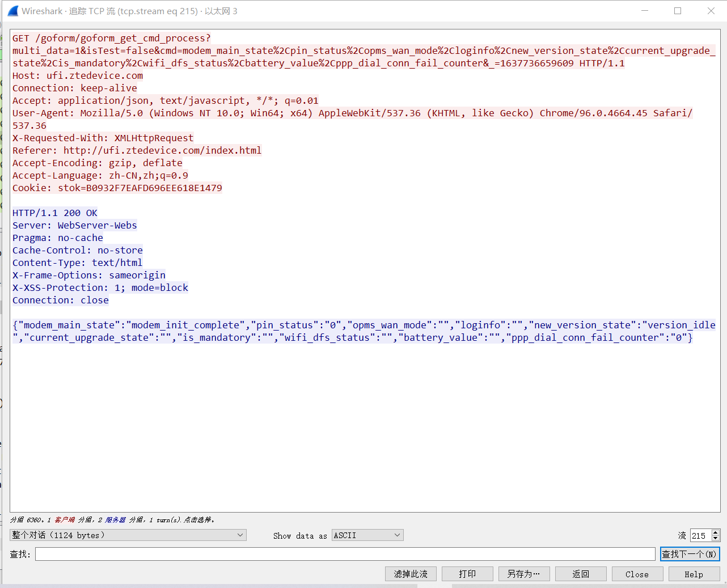Click the stream number field showing 215
Image resolution: width=727 pixels, height=588 pixels.
(x=701, y=535)
